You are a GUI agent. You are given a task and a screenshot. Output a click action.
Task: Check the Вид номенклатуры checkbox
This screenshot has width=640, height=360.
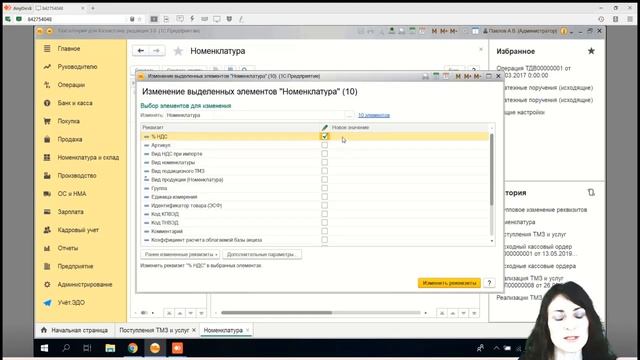pyautogui.click(x=324, y=162)
